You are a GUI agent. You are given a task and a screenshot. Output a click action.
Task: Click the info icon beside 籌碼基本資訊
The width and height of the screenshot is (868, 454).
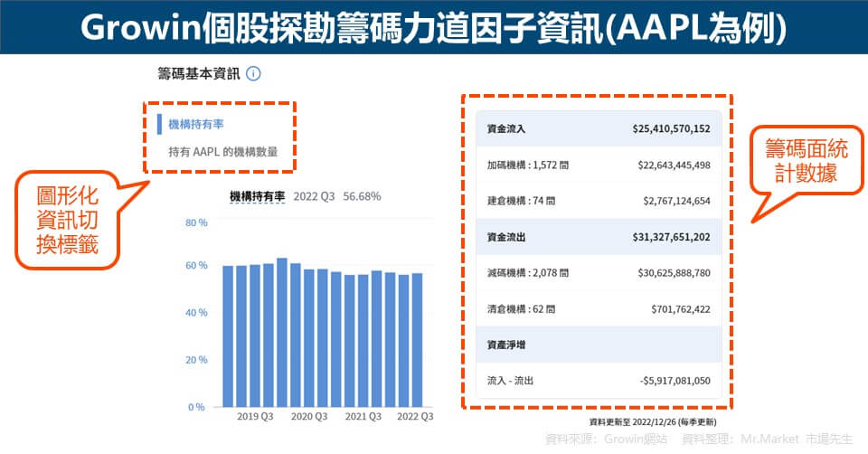pyautogui.click(x=253, y=73)
